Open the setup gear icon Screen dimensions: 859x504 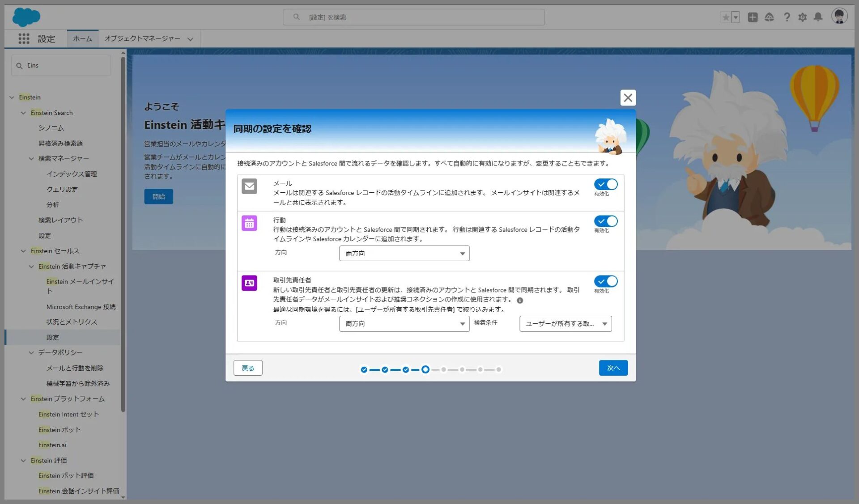click(x=802, y=17)
